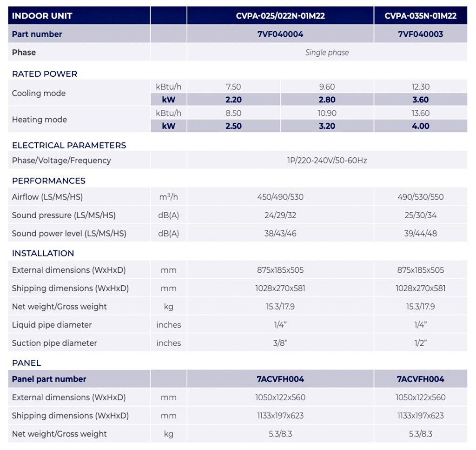Click part number 7VF040003

pos(420,34)
